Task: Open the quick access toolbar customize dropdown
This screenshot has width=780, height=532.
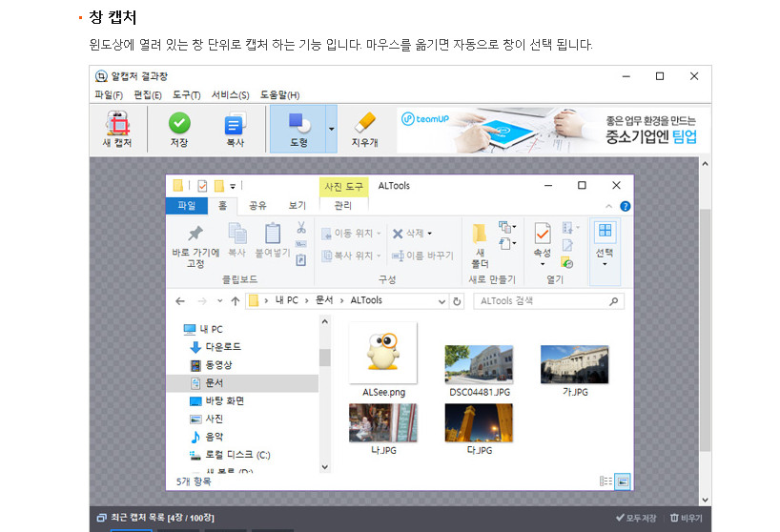Action: pos(233,187)
